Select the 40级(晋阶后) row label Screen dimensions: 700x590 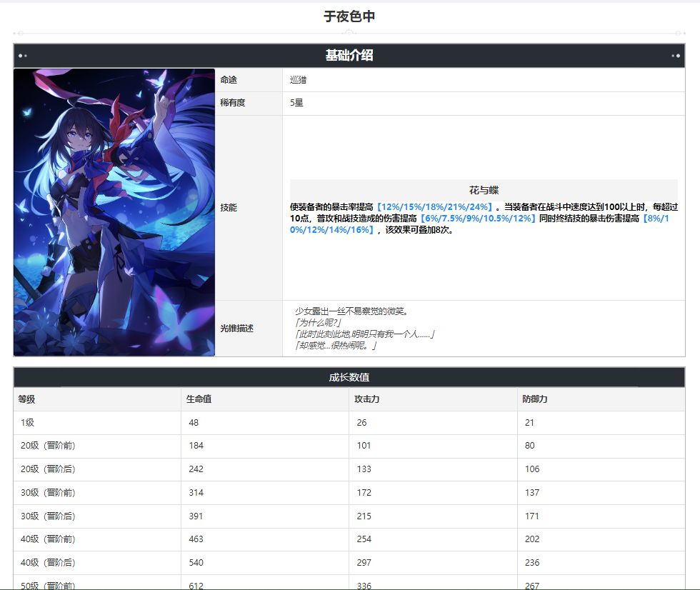click(x=48, y=563)
